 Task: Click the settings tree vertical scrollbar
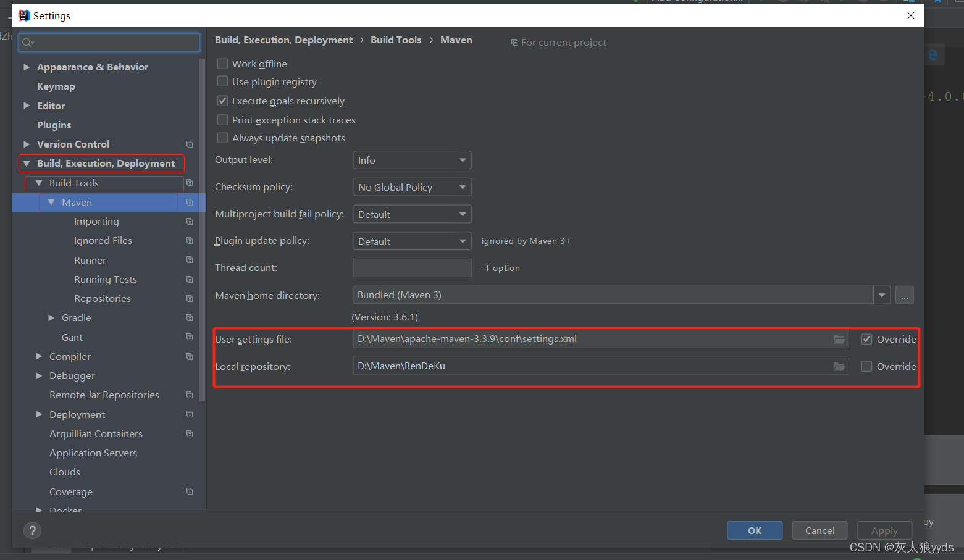click(x=202, y=228)
